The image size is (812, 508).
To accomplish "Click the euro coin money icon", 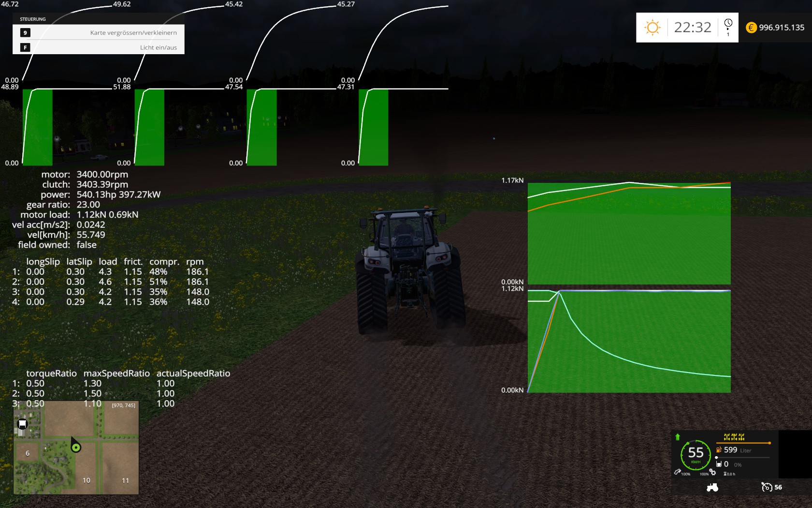I will coord(751,28).
